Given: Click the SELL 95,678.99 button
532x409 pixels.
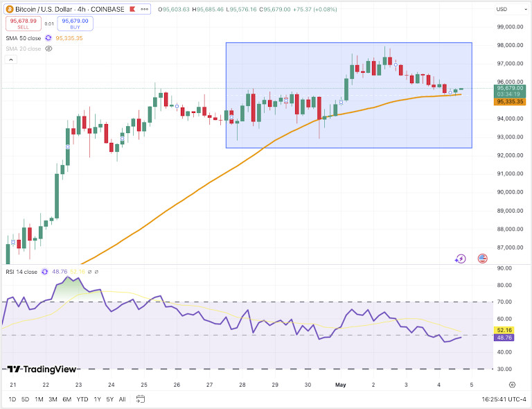Looking at the screenshot, I should click(x=23, y=24).
